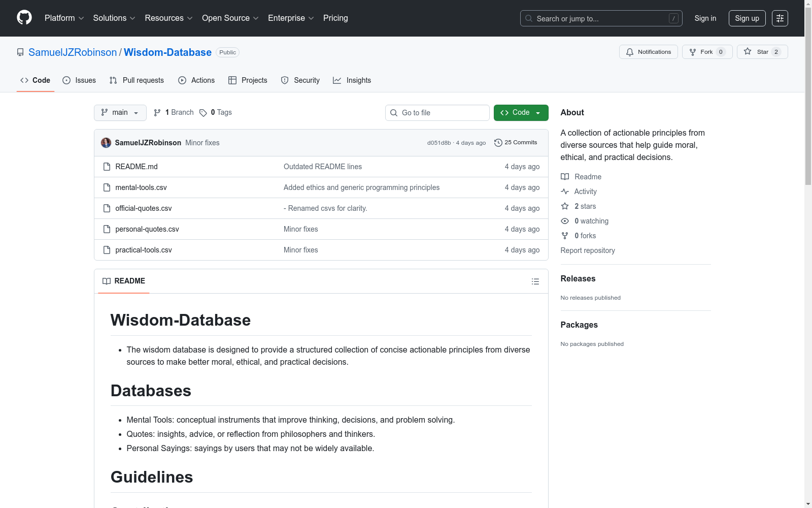Click the file icon beside personal-quotes.csv

107,229
